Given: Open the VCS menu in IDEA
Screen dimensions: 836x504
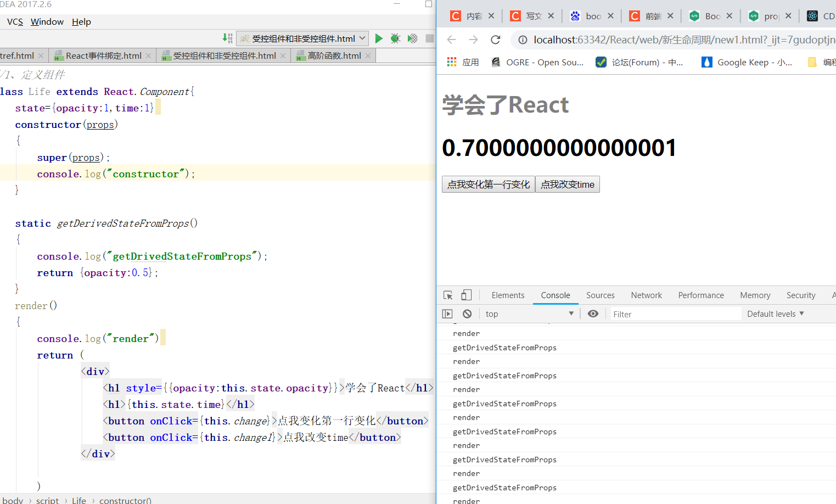Looking at the screenshot, I should (x=15, y=22).
